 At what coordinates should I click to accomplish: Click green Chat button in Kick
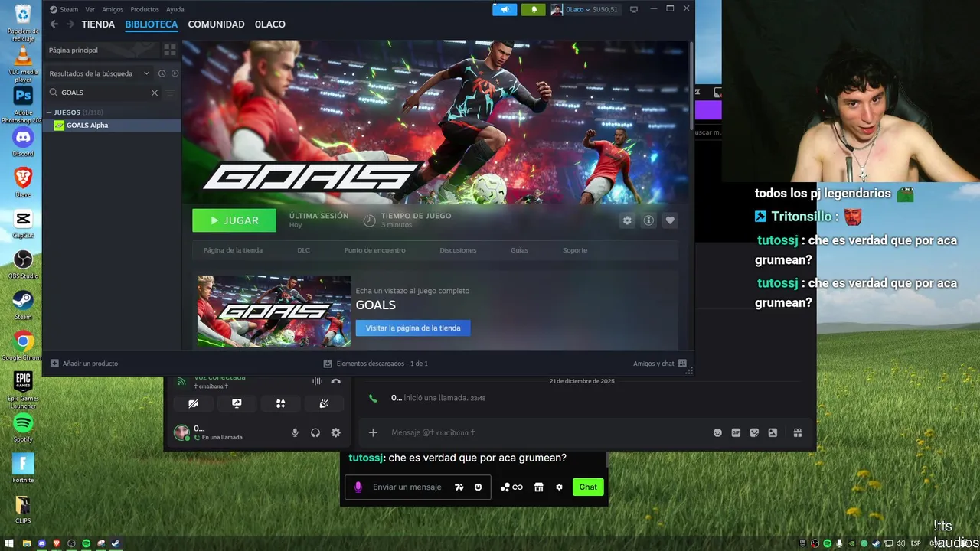[588, 487]
